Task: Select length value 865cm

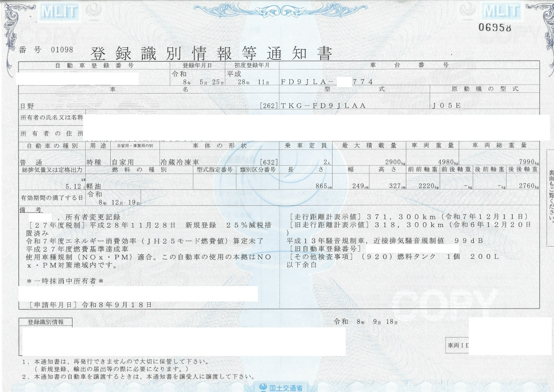Action: pos(324,186)
